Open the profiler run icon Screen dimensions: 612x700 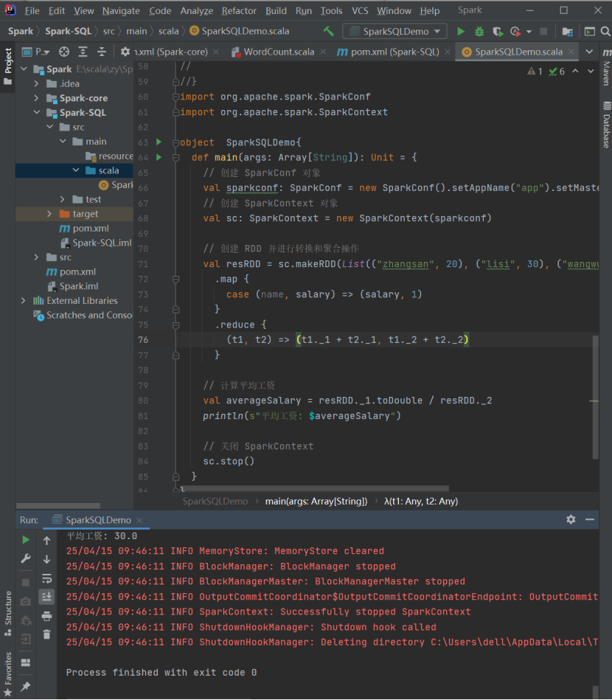515,31
